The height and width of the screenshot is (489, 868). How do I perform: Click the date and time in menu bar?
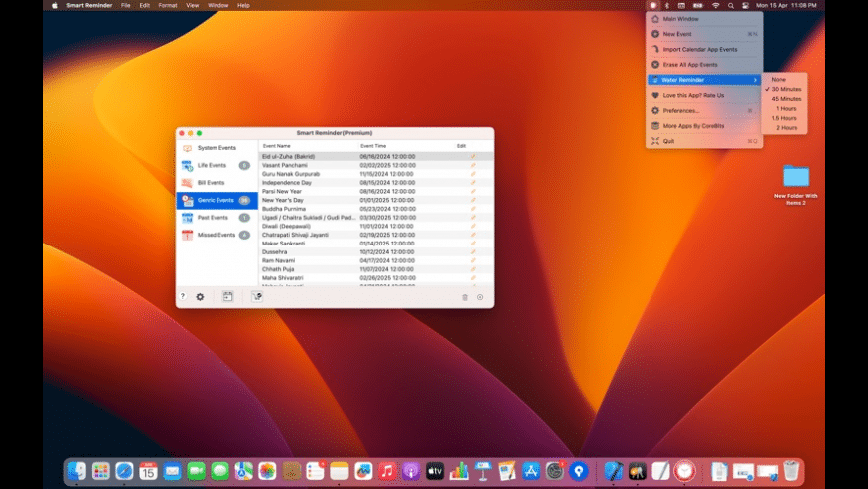[x=786, y=6]
